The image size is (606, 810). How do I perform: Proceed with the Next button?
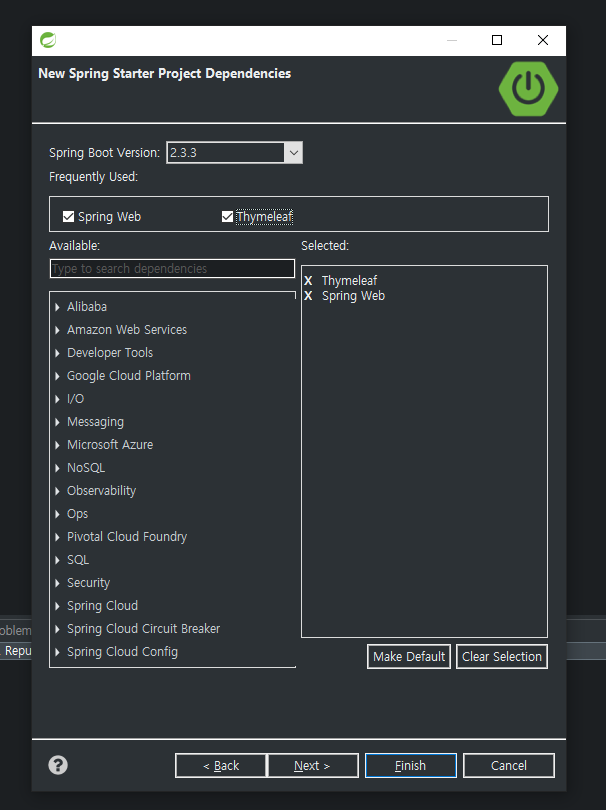pos(313,766)
